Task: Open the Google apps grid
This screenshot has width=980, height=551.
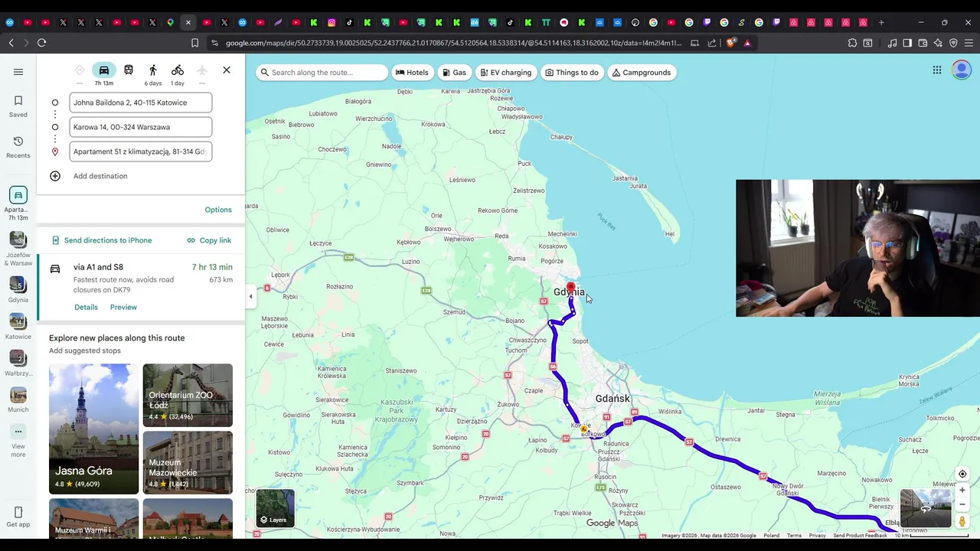Action: (x=937, y=70)
